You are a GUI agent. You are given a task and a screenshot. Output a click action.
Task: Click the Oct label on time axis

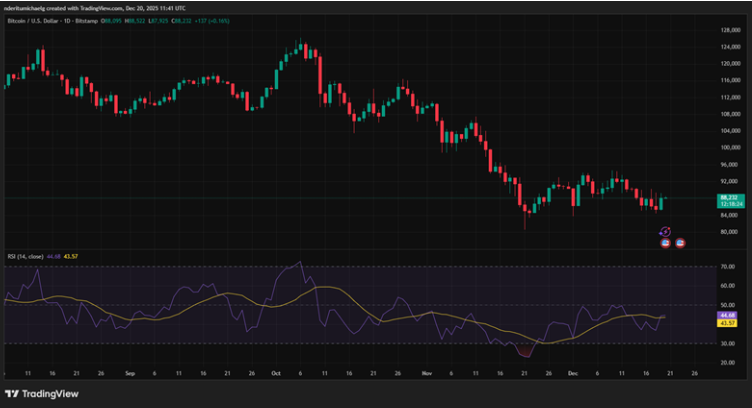275,371
